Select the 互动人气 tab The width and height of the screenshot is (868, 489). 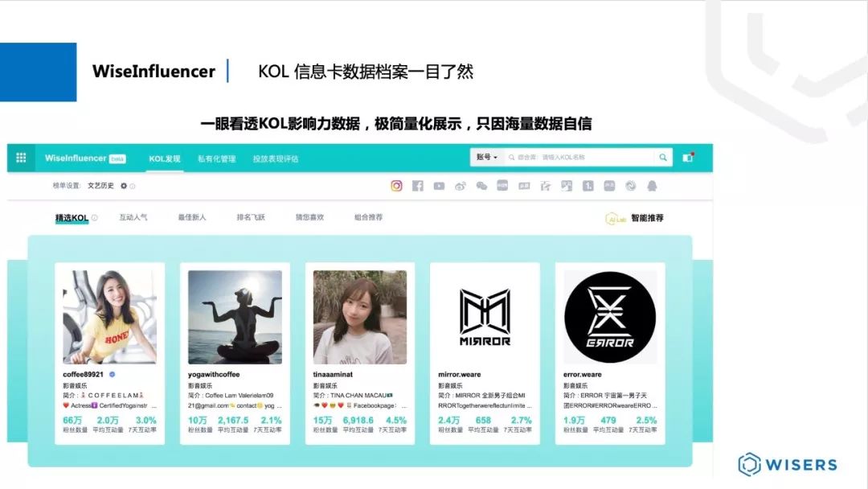[x=133, y=217]
